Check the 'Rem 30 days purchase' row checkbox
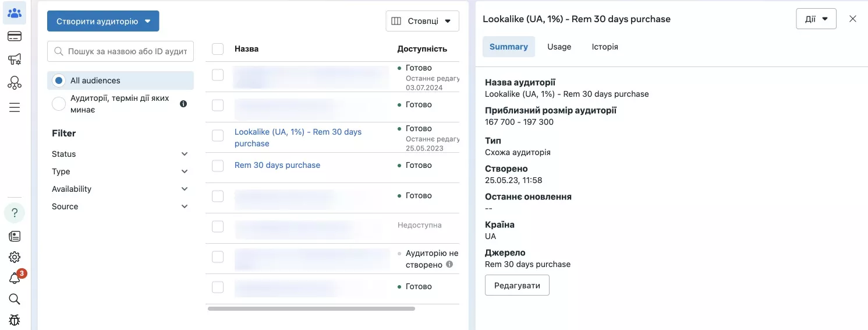 218,166
